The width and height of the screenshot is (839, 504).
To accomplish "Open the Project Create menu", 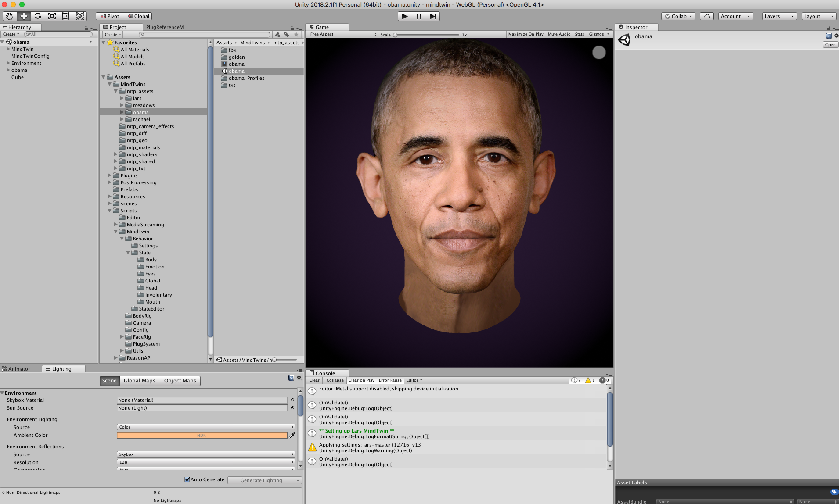I will [113, 35].
